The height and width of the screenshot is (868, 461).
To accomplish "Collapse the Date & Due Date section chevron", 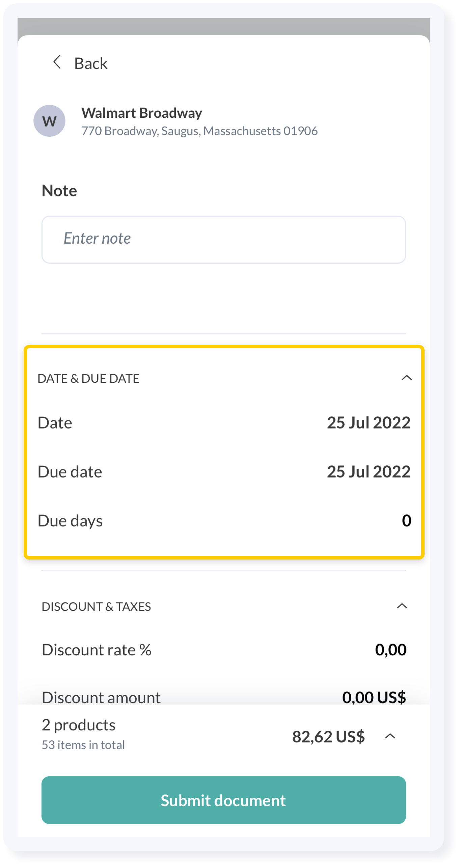I will [407, 378].
